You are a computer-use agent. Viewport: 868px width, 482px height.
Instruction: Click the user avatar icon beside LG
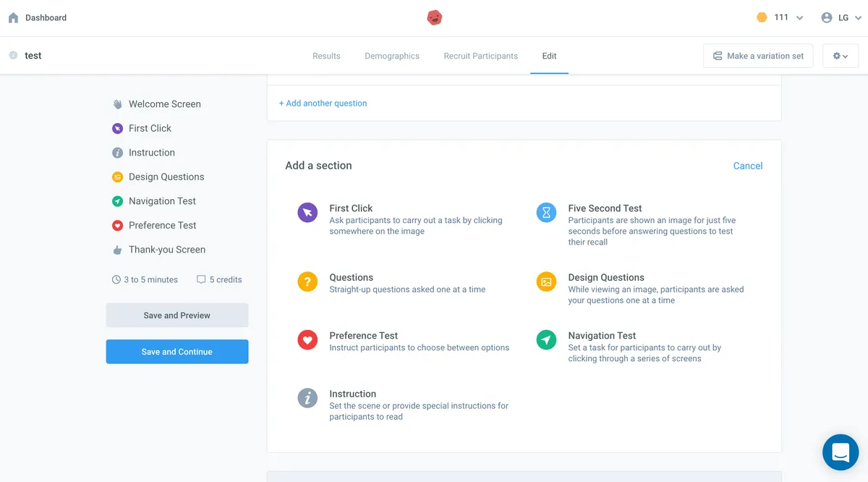pos(827,18)
